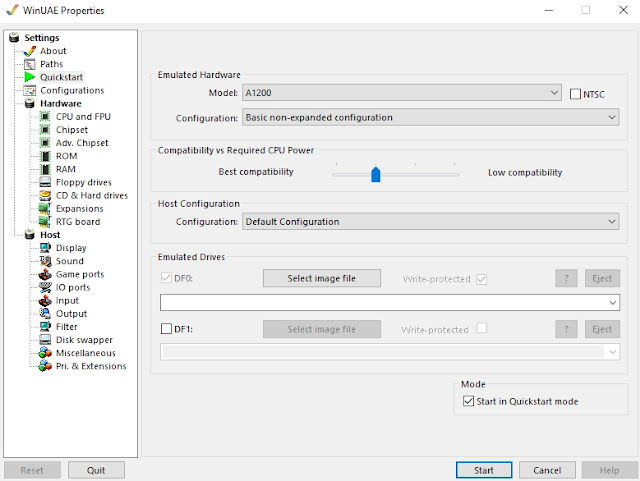Viewport: 640px width, 481px height.
Task: Open the Model dropdown showing A1200
Action: [402, 93]
